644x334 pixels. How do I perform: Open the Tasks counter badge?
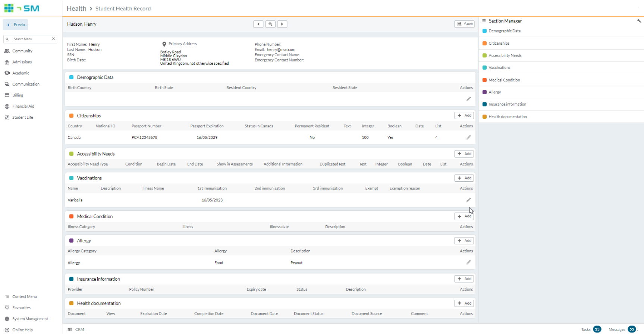(x=597, y=329)
